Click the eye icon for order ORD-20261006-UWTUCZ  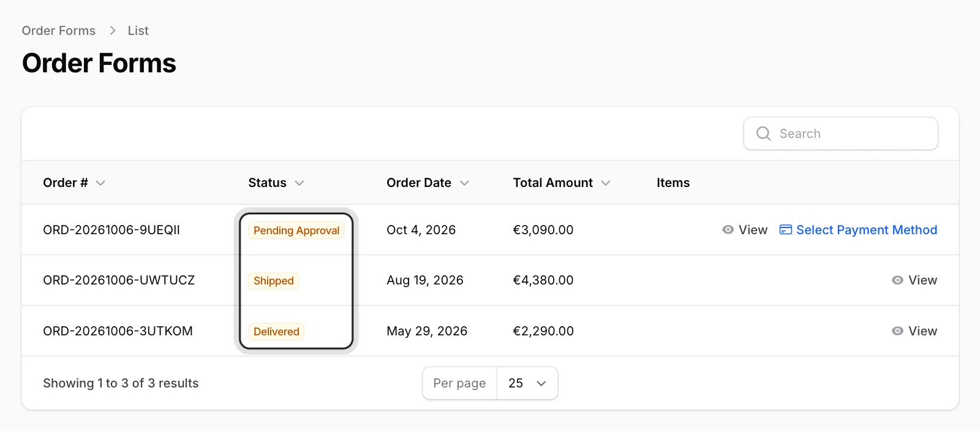point(897,280)
